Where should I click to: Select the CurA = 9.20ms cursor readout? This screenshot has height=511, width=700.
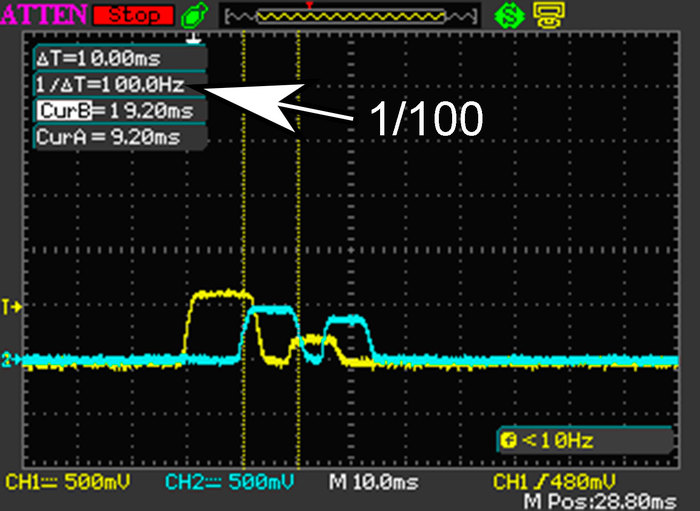(108, 136)
